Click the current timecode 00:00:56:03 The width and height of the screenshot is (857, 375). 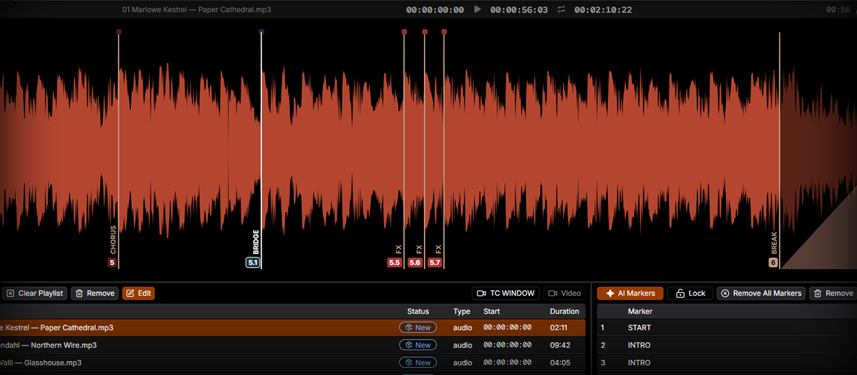(519, 10)
